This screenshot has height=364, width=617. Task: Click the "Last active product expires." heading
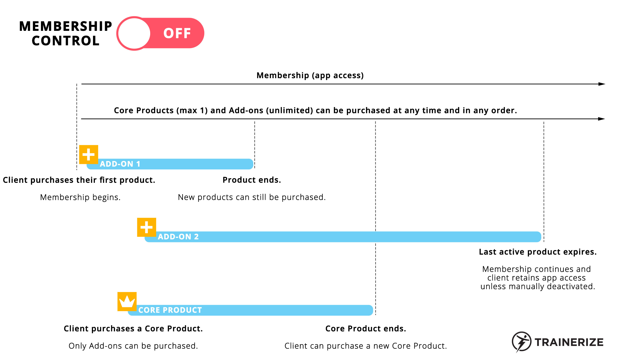[x=538, y=252]
